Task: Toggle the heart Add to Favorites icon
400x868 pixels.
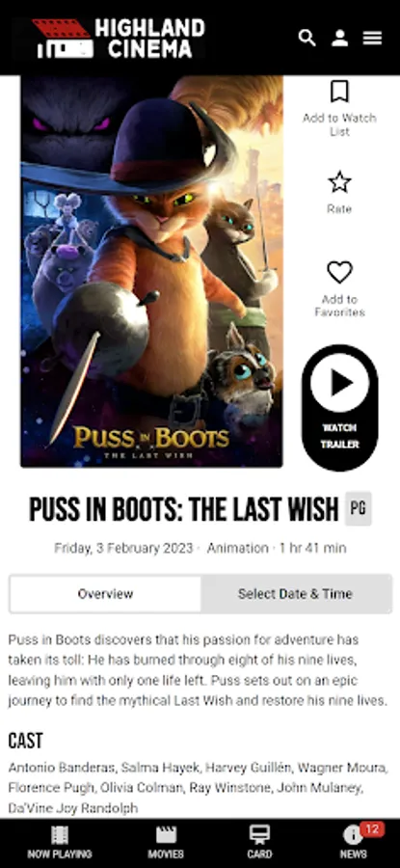Action: [x=339, y=272]
